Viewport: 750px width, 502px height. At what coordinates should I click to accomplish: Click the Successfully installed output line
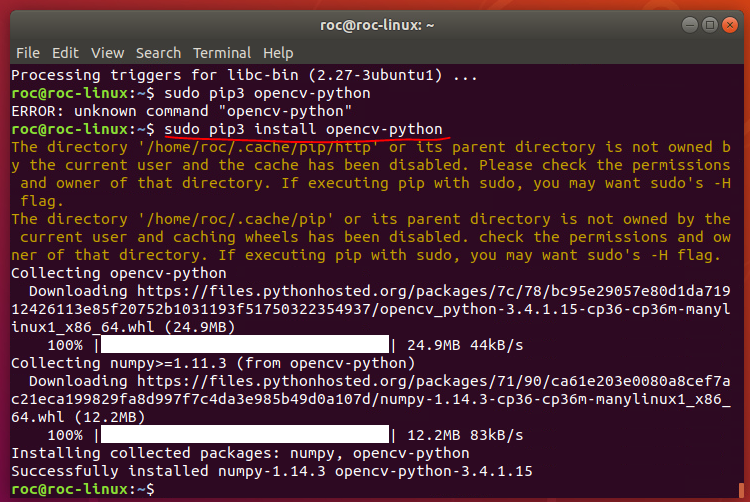[272, 471]
